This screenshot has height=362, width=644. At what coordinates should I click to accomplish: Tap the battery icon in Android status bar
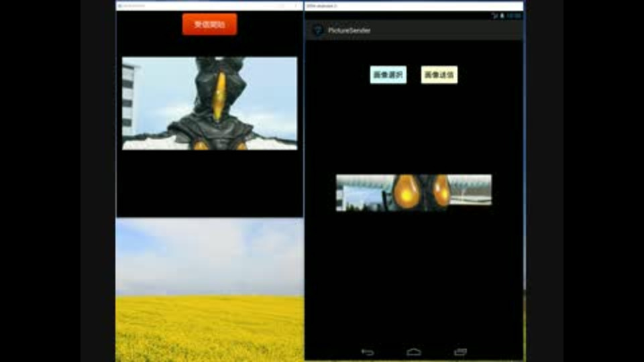(x=502, y=15)
